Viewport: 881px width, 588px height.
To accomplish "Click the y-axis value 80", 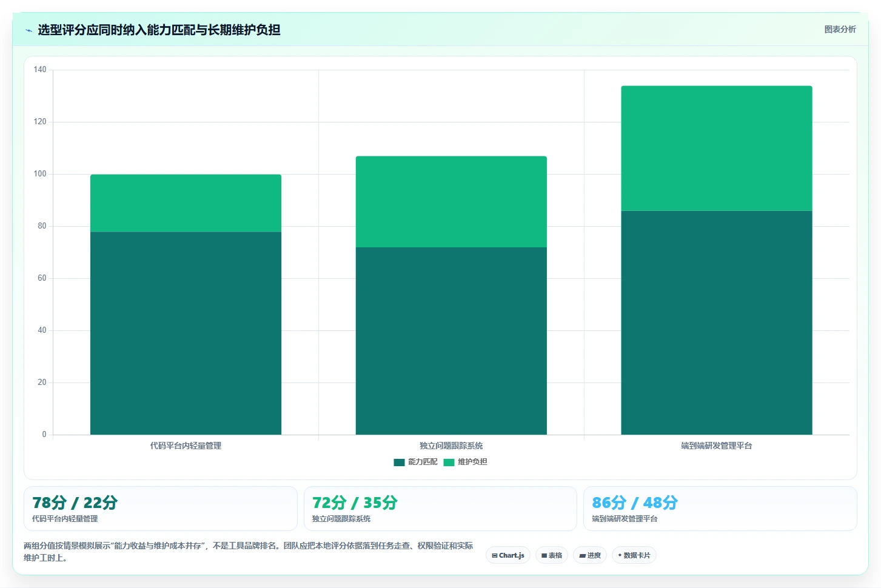I will tap(42, 226).
